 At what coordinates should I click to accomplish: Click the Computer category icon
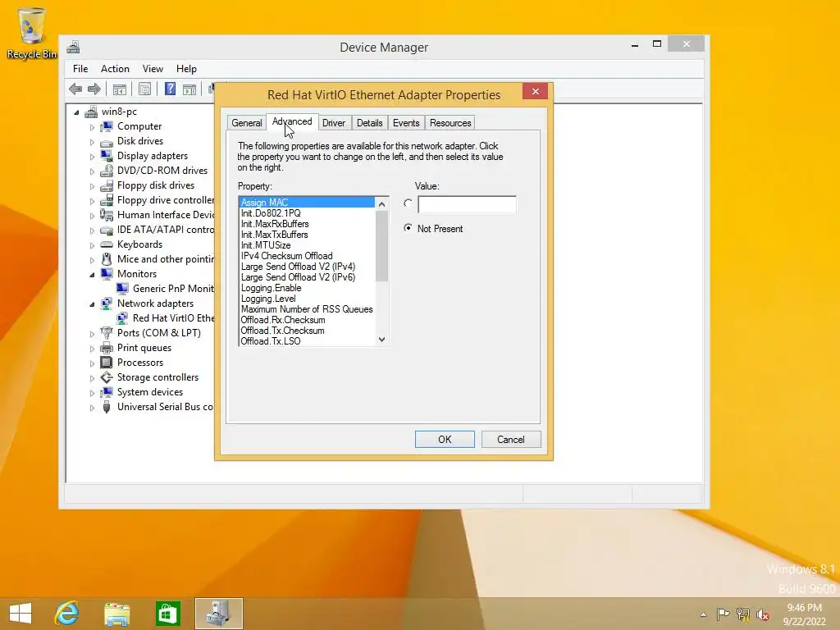[107, 126]
